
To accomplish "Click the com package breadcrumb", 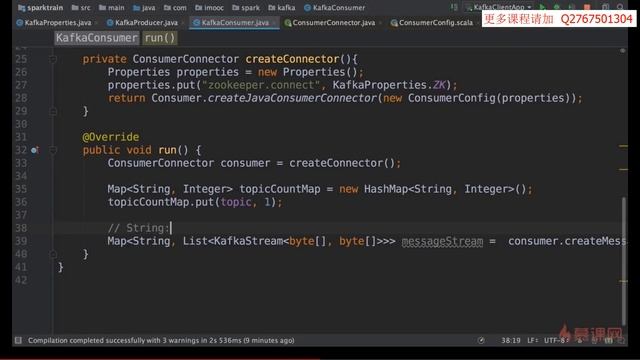I will tap(175, 7).
